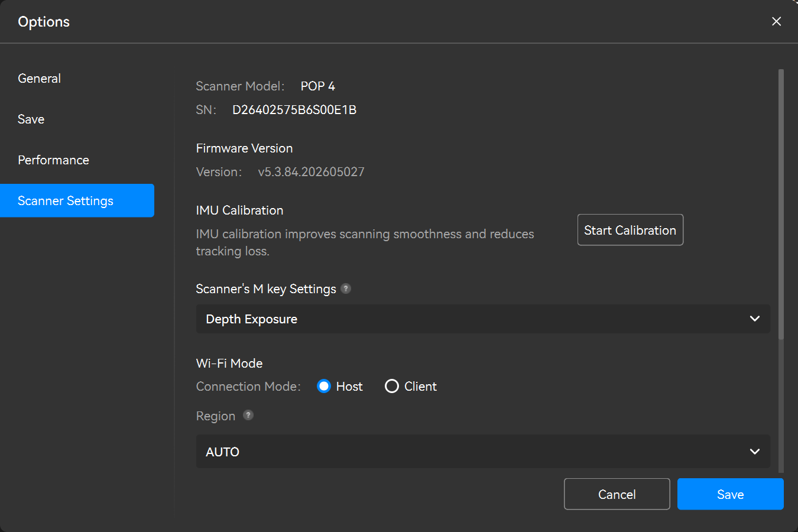The height and width of the screenshot is (532, 798).
Task: Save the scanner options
Action: pyautogui.click(x=731, y=494)
